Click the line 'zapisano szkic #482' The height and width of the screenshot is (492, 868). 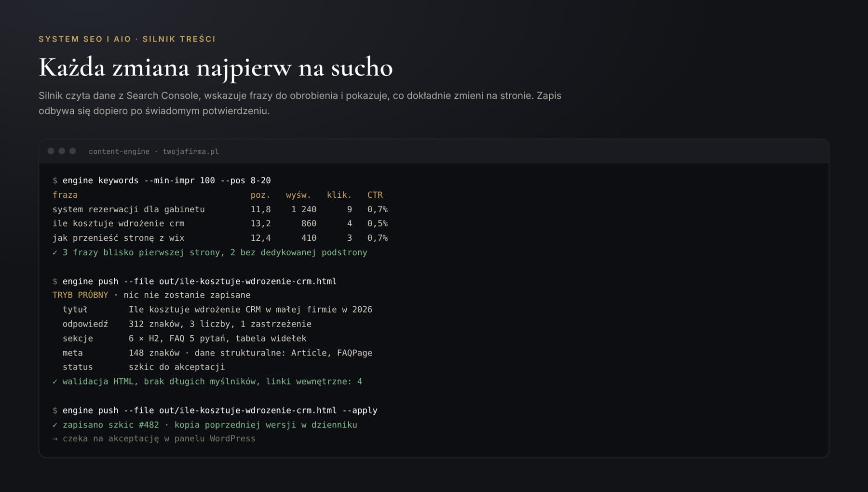205,424
